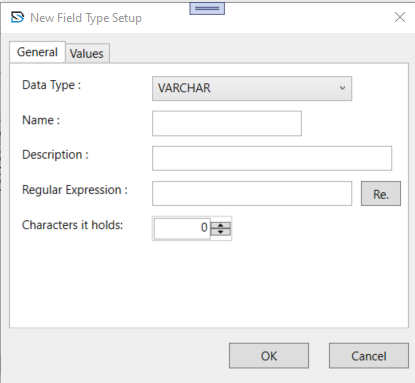Click into the Name input field

click(227, 123)
